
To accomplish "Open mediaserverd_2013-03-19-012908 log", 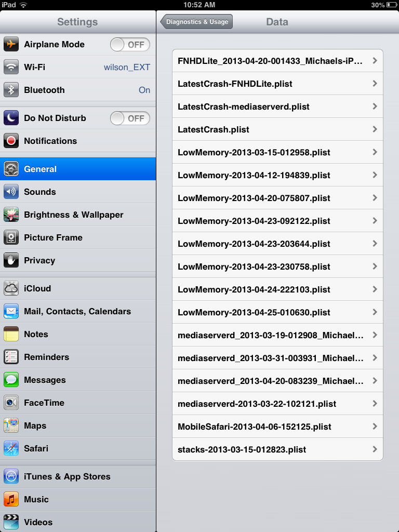I will [x=277, y=335].
